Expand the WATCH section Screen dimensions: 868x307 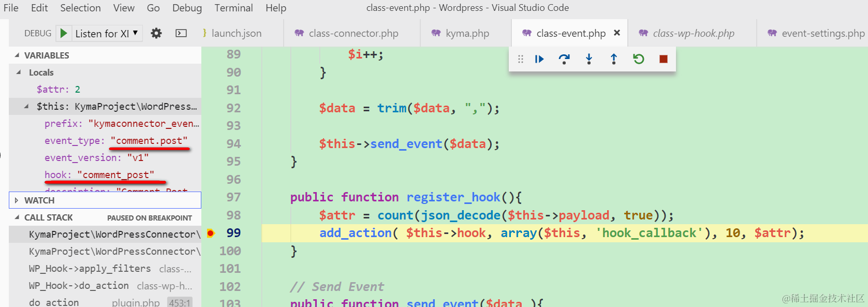tap(17, 200)
